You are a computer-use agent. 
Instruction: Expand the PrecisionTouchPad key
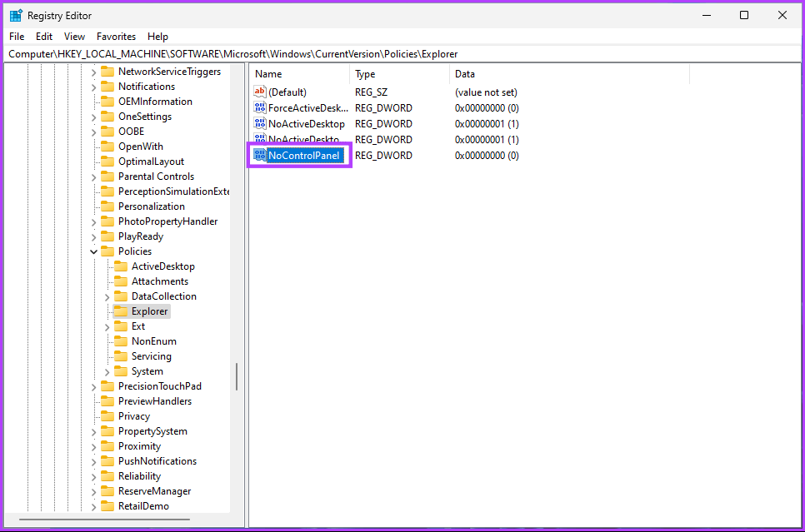click(93, 387)
